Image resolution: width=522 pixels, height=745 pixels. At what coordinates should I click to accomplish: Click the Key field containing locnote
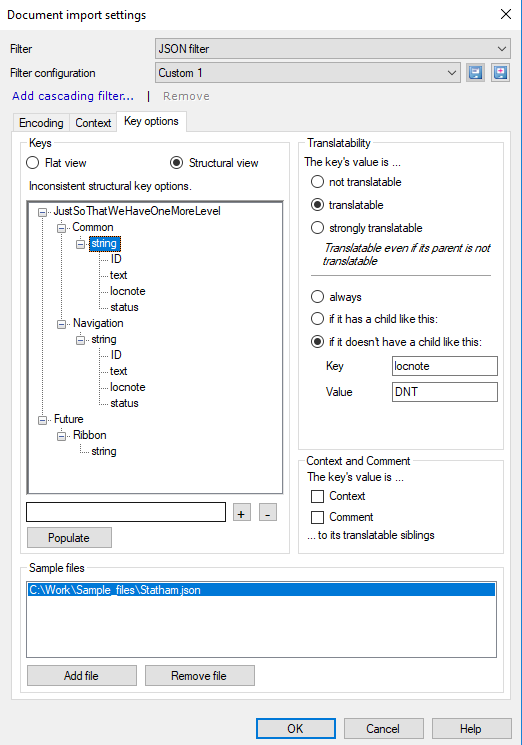[445, 366]
